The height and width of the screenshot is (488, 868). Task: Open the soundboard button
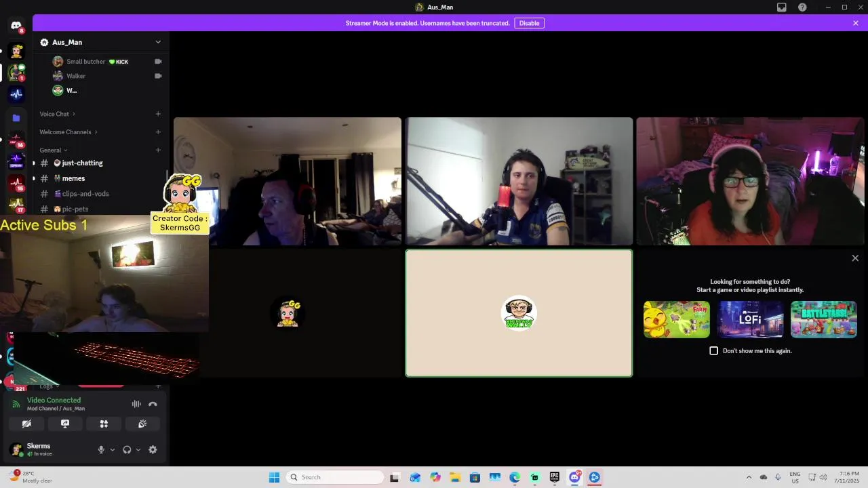(x=142, y=424)
